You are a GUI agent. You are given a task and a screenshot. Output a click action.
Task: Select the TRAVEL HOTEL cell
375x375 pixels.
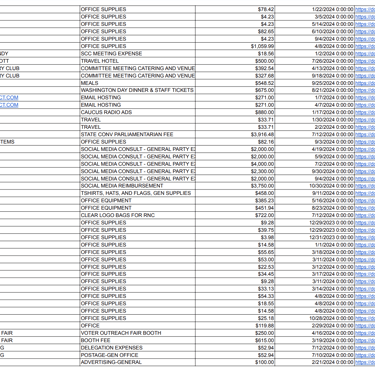(138, 61)
